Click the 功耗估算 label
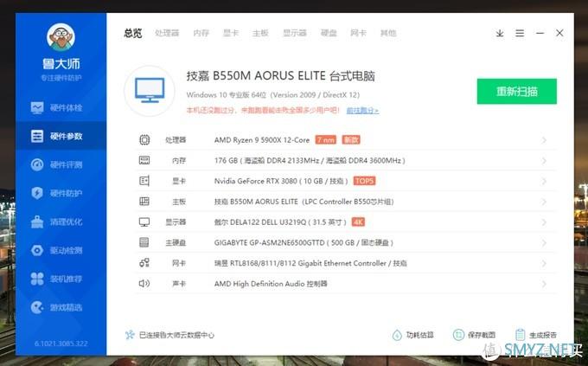Viewport: 588px width, 366px height. coord(420,335)
